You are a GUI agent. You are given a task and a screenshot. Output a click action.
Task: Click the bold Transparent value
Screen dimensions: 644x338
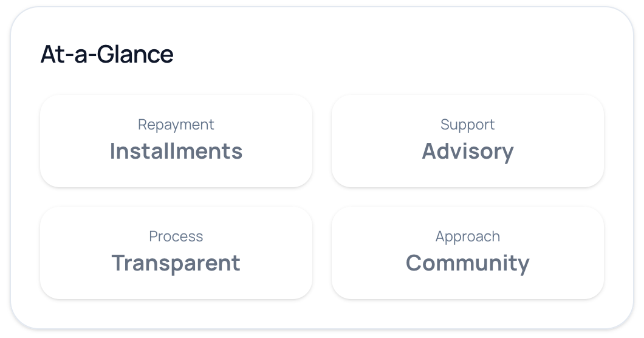tap(176, 263)
